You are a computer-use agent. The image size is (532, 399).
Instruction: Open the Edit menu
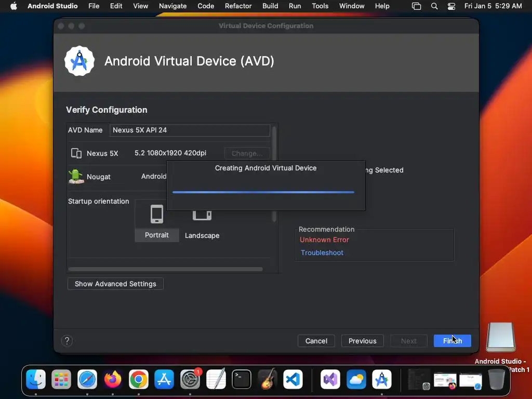pos(116,6)
